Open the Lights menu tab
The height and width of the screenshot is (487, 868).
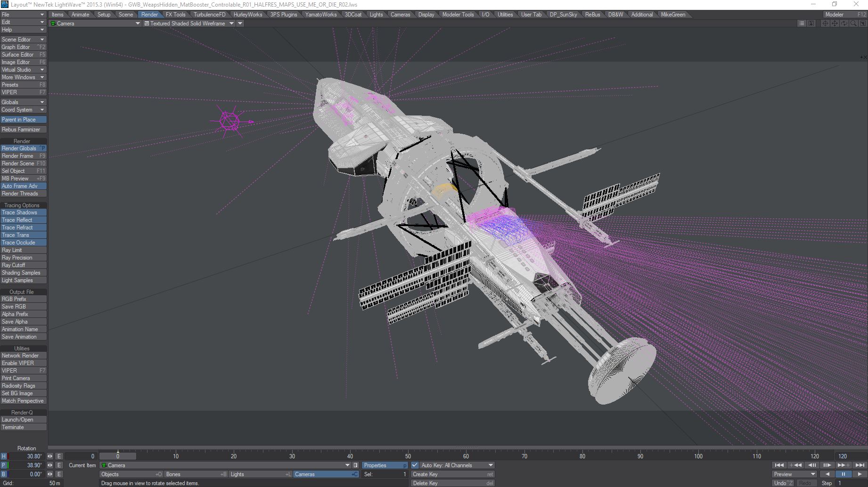(376, 15)
